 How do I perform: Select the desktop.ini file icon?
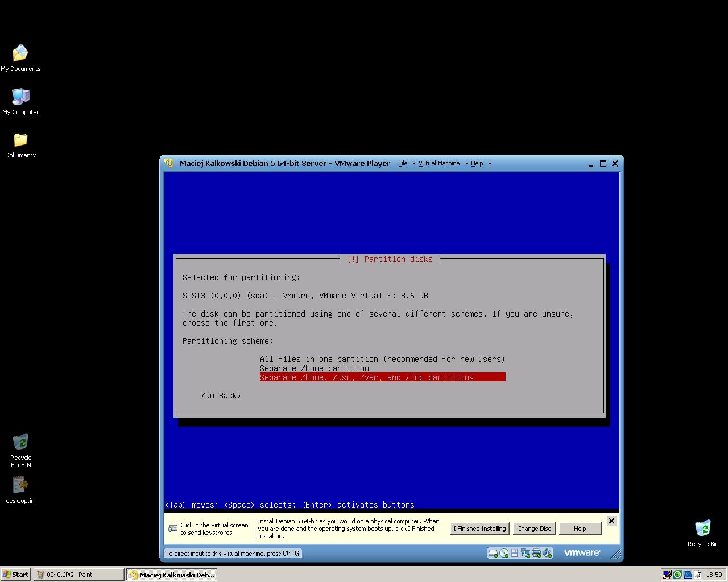pos(20,490)
